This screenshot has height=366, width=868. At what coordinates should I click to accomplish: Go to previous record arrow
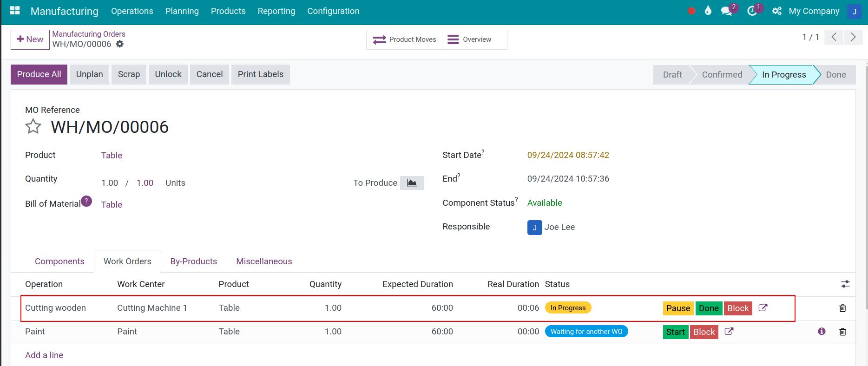[x=834, y=37]
